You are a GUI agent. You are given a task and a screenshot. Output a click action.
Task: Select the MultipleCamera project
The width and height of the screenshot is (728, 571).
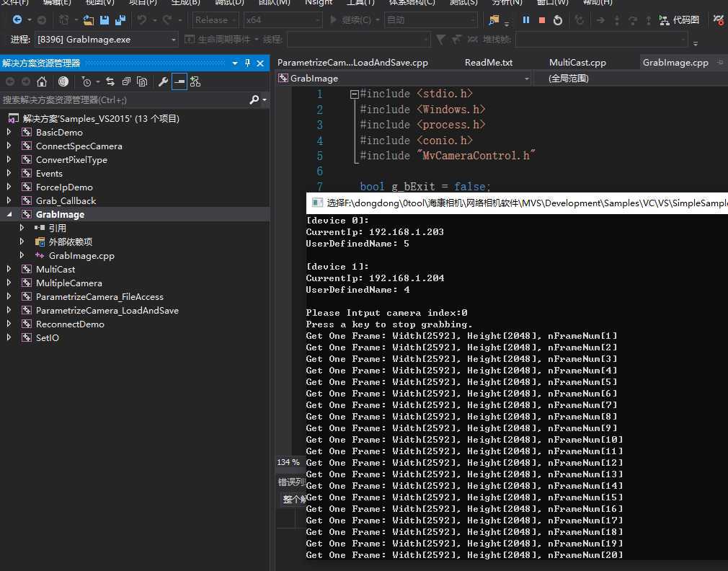coord(68,283)
